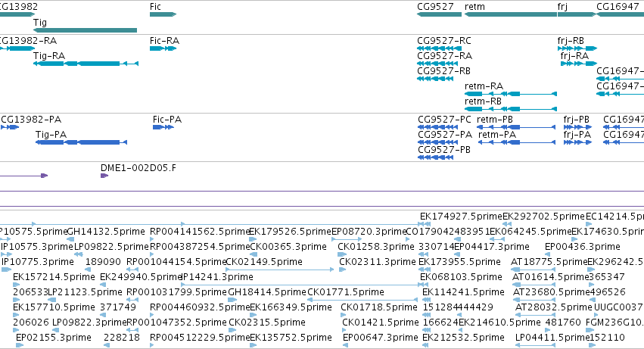Select the retm-RA transcript glyph

[511, 94]
